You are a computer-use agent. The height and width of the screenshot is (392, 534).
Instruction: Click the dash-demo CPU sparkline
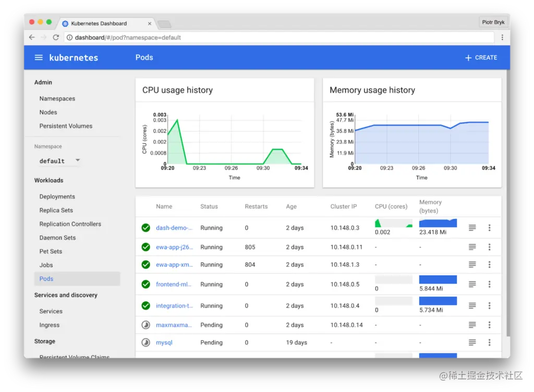pyautogui.click(x=393, y=223)
